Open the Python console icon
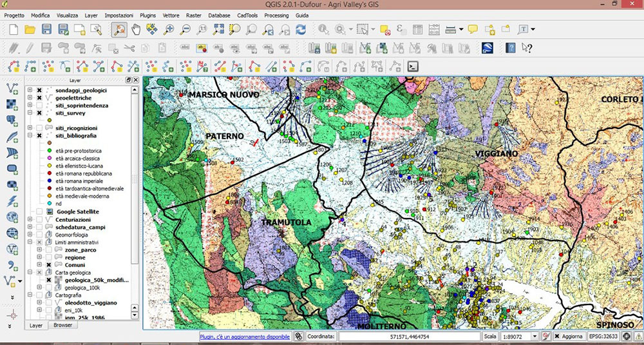644x345 pixels. [413, 66]
